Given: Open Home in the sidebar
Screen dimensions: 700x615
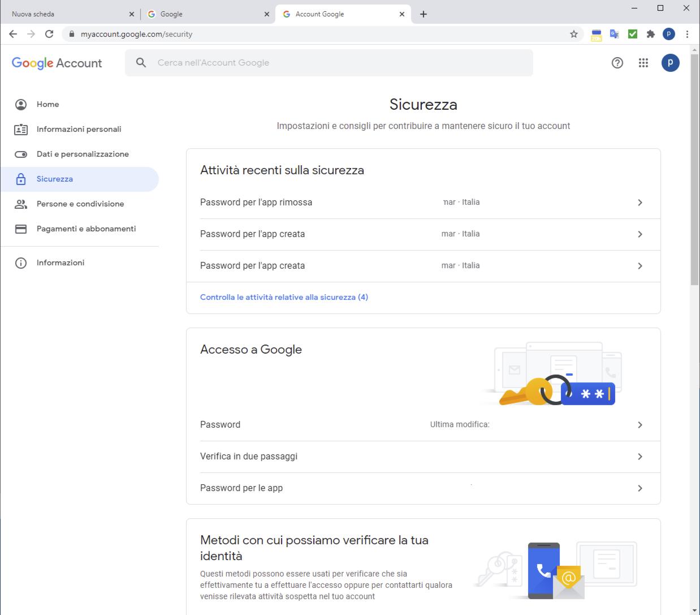Looking at the screenshot, I should coord(80,104).
